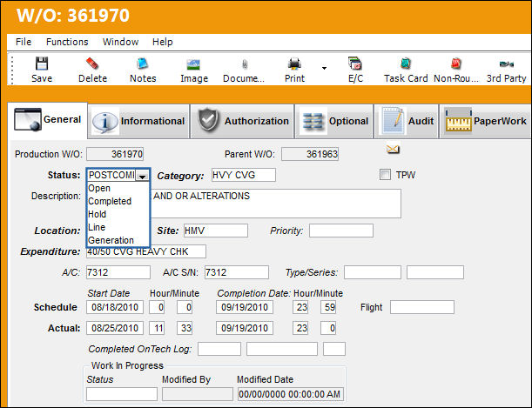Click the Flight field
Viewport: 532px width, 408px height.
coord(422,307)
